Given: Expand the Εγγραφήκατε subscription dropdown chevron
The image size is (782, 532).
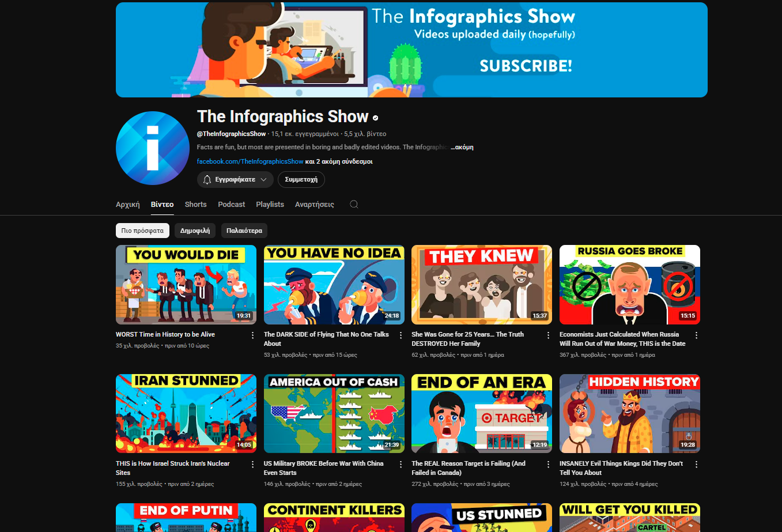Looking at the screenshot, I should 263,180.
